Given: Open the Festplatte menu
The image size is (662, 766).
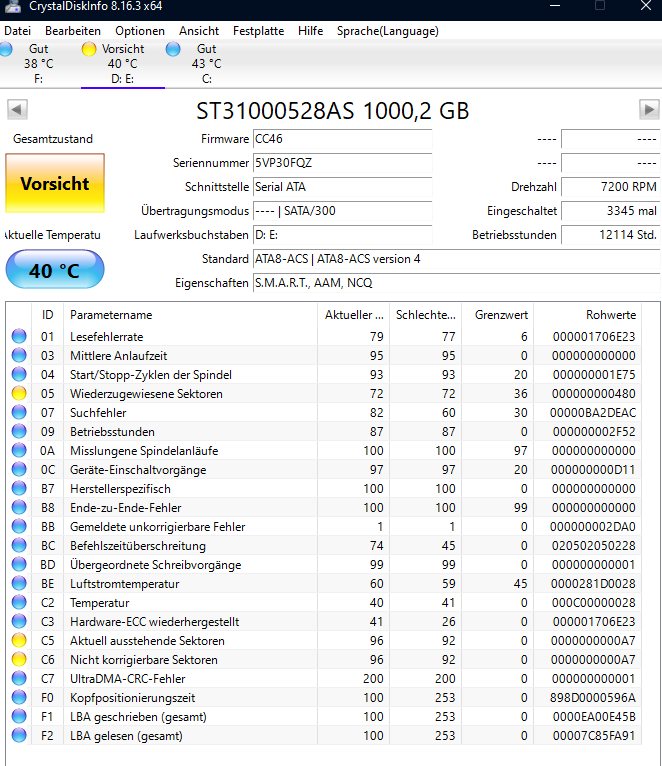Looking at the screenshot, I should [x=258, y=31].
